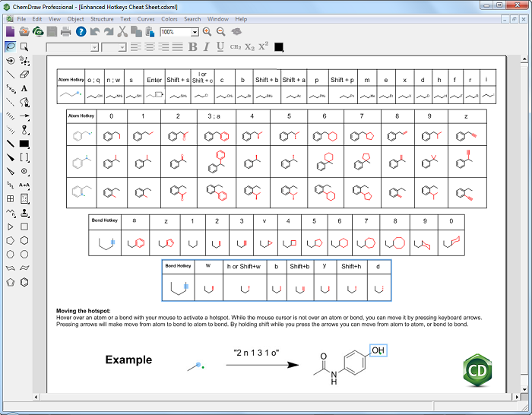
Task: Click the Cut scissors icon
Action: [x=122, y=32]
